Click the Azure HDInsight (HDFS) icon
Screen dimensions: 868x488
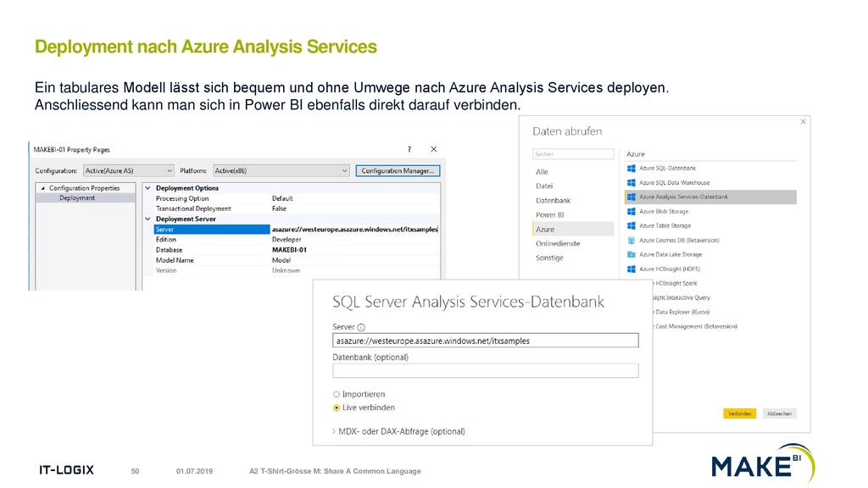(631, 269)
